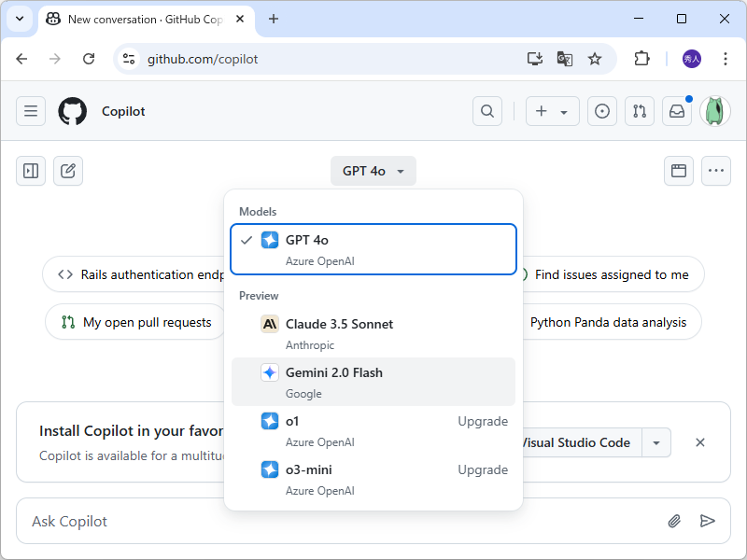Toggle the sidebar panel icon

tap(30, 171)
